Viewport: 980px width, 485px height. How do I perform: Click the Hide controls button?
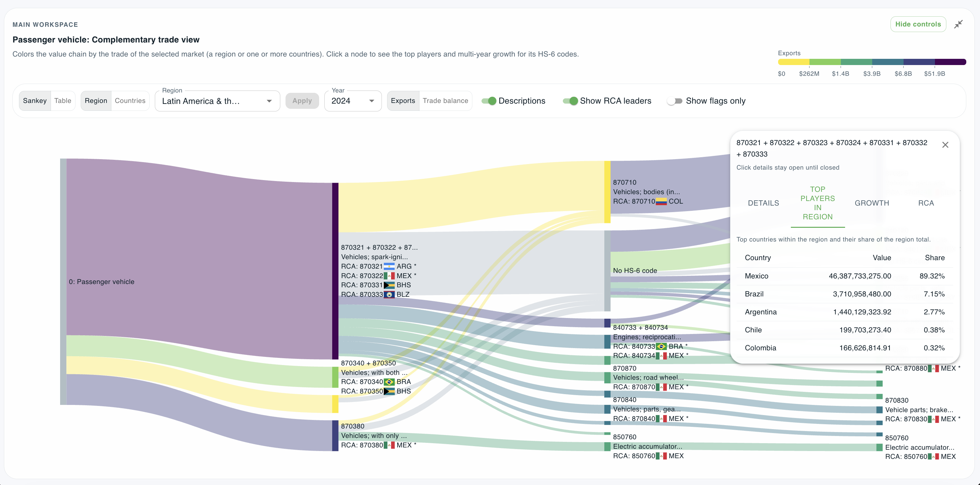pos(918,25)
